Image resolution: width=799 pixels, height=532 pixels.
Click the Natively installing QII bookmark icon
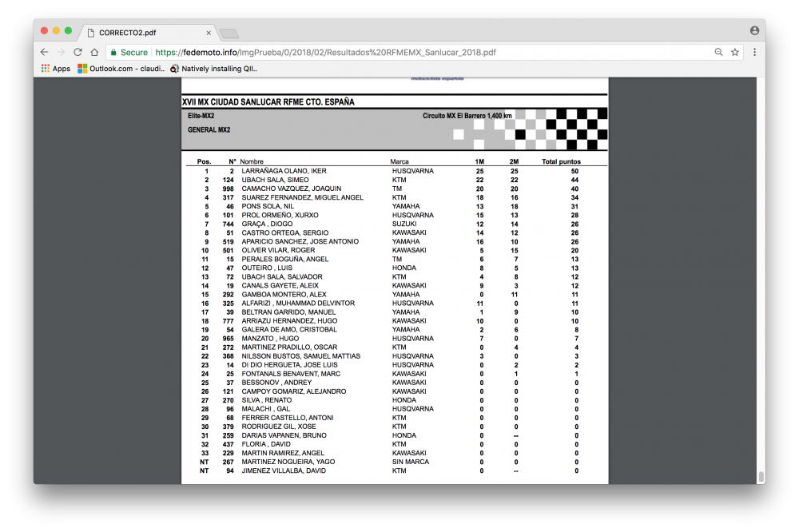(x=174, y=68)
